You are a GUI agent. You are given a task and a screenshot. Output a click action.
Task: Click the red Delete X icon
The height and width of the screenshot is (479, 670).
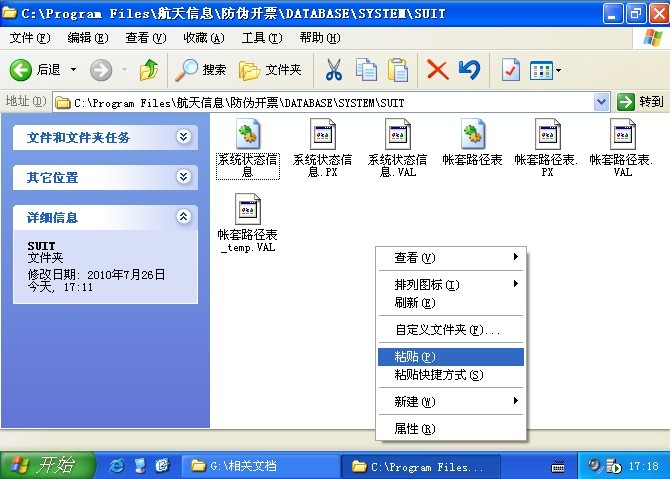[438, 70]
